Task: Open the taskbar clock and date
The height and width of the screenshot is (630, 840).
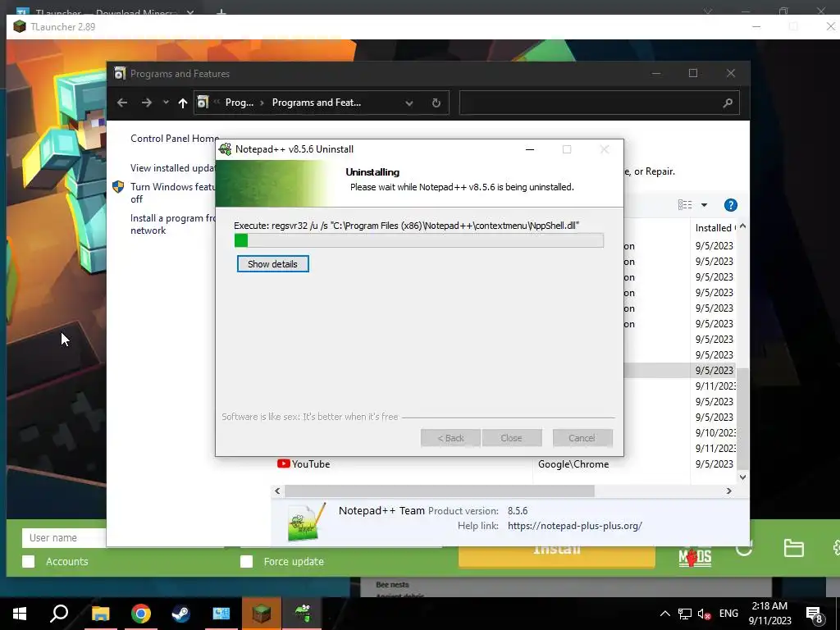Action: coord(769,614)
